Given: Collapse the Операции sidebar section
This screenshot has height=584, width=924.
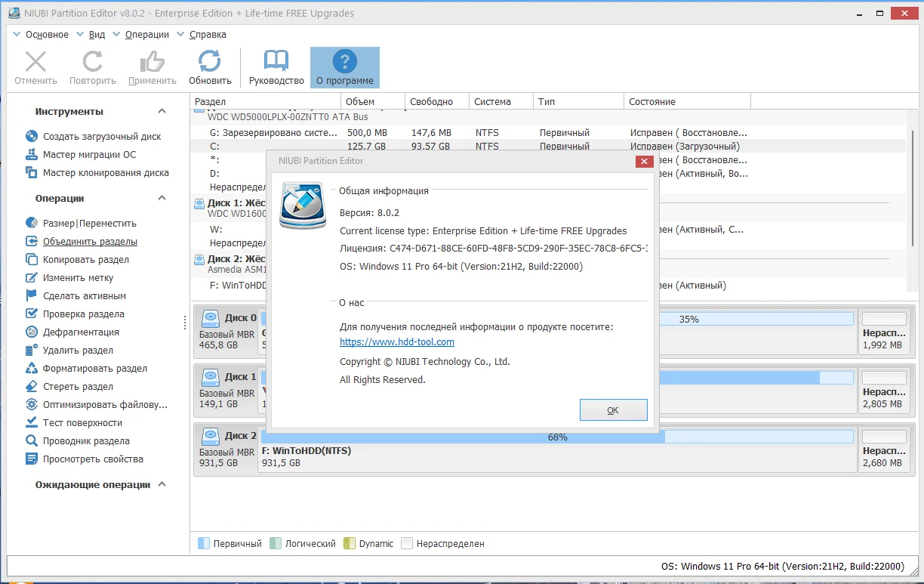Looking at the screenshot, I should [x=162, y=199].
